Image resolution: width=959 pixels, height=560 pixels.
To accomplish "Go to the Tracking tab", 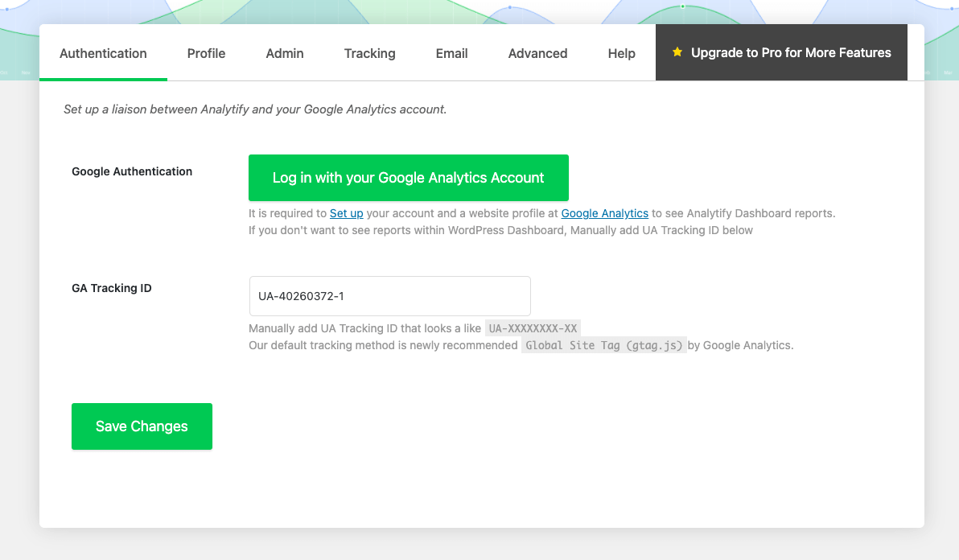I will pos(369,53).
